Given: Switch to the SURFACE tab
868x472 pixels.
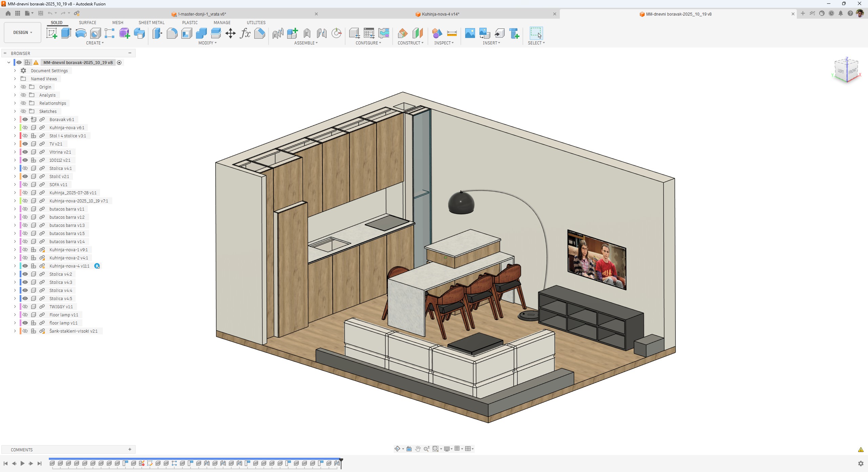Looking at the screenshot, I should coord(87,22).
